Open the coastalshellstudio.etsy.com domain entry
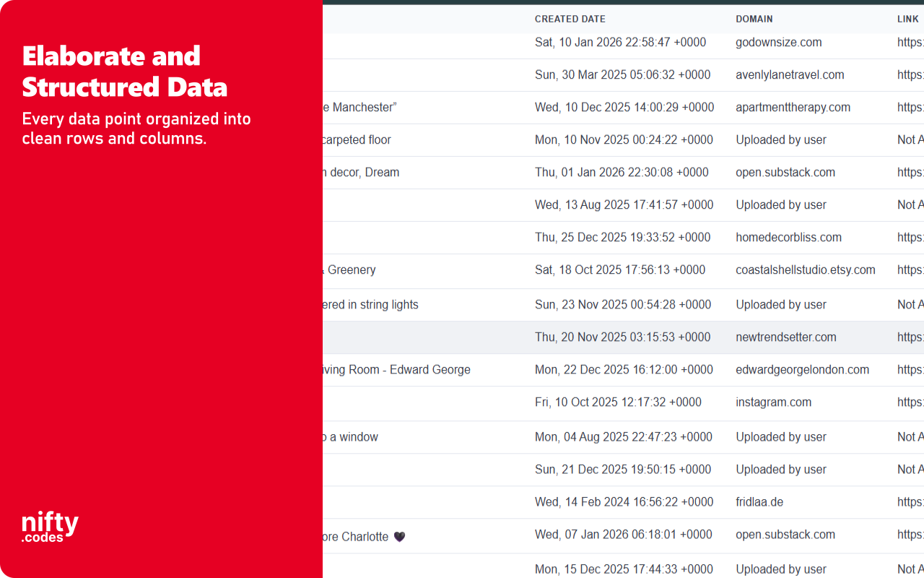924x578 pixels. 806,269
